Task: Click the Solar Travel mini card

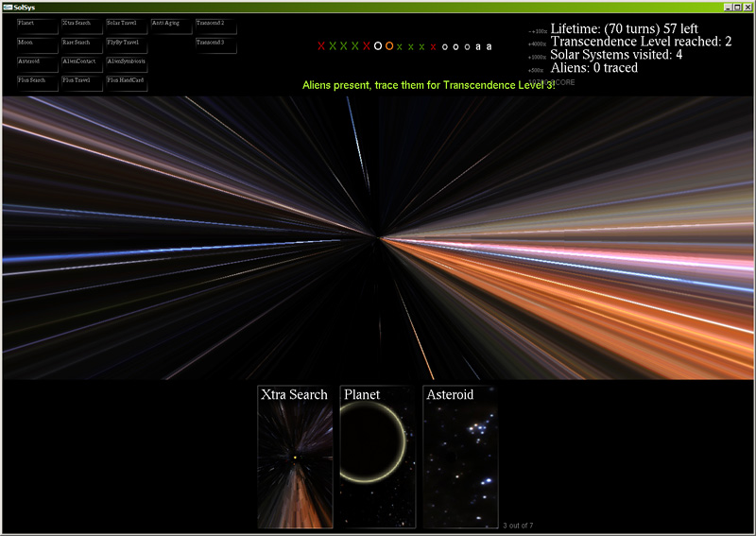Action: 127,26
